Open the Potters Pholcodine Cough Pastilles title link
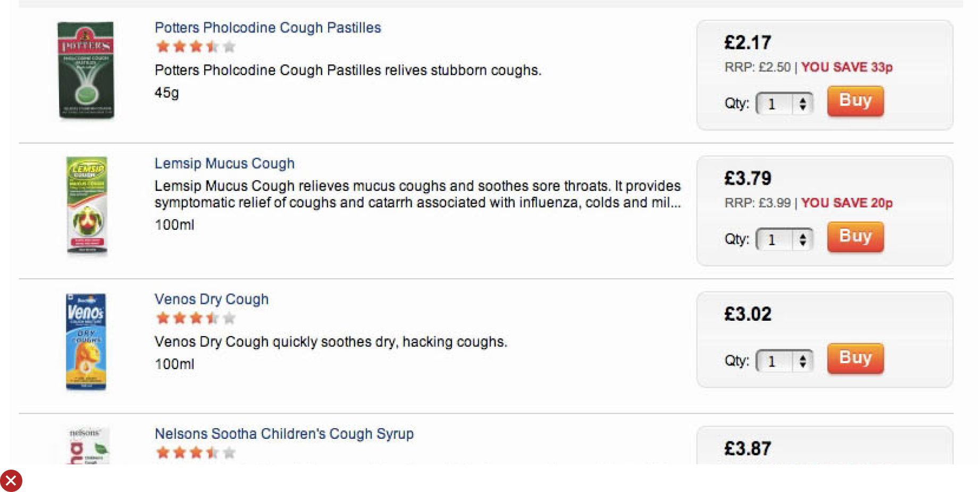The height and width of the screenshot is (492, 980). [x=267, y=28]
